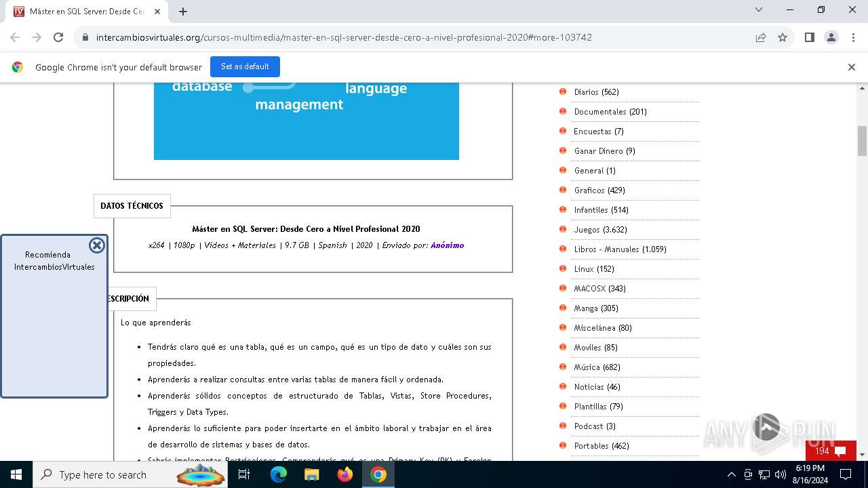Dismiss the default browser notification bar

point(852,67)
